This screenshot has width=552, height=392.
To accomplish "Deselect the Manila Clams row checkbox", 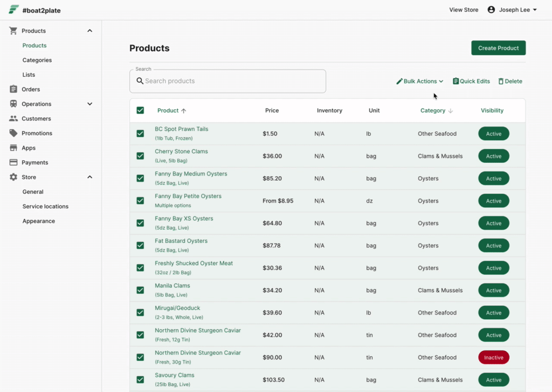I will (x=140, y=290).
